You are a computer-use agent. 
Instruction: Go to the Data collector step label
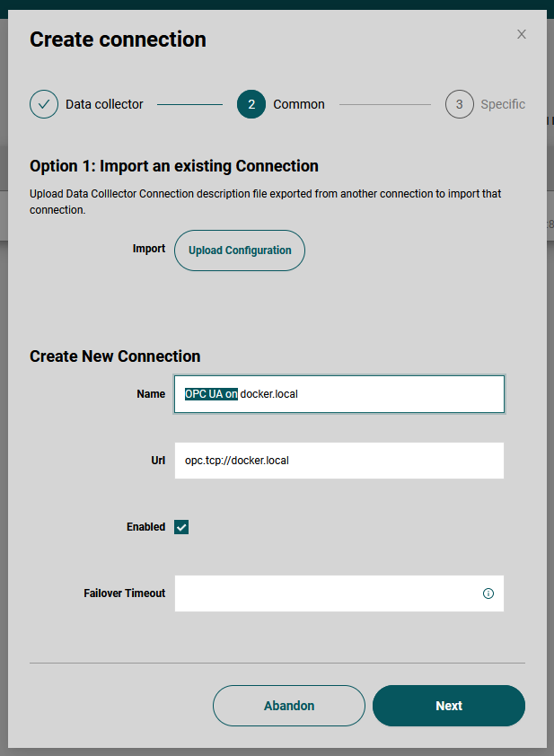pyautogui.click(x=104, y=104)
